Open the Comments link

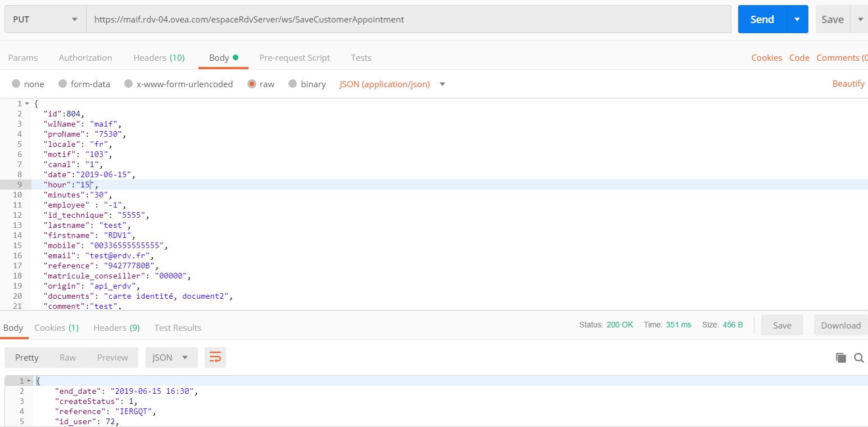842,57
